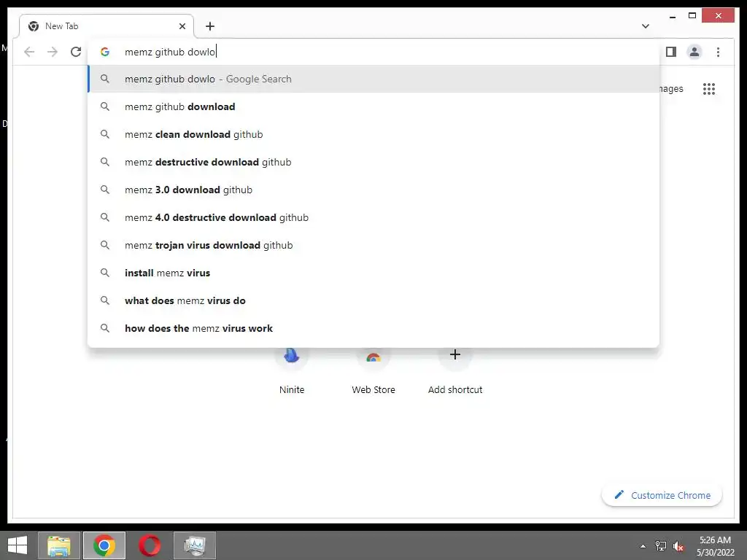Open the Web Store shortcut
747x560 pixels.
[373, 371]
